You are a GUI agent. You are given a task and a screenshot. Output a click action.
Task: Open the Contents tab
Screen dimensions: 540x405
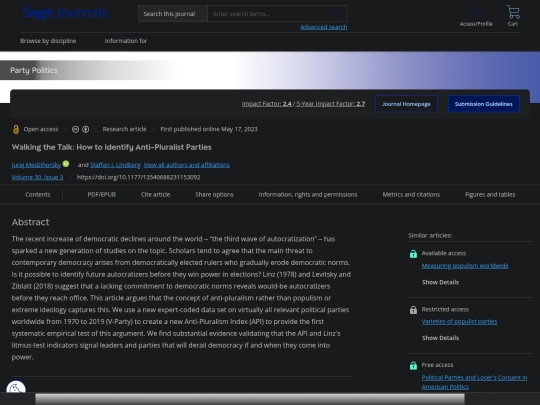38,195
